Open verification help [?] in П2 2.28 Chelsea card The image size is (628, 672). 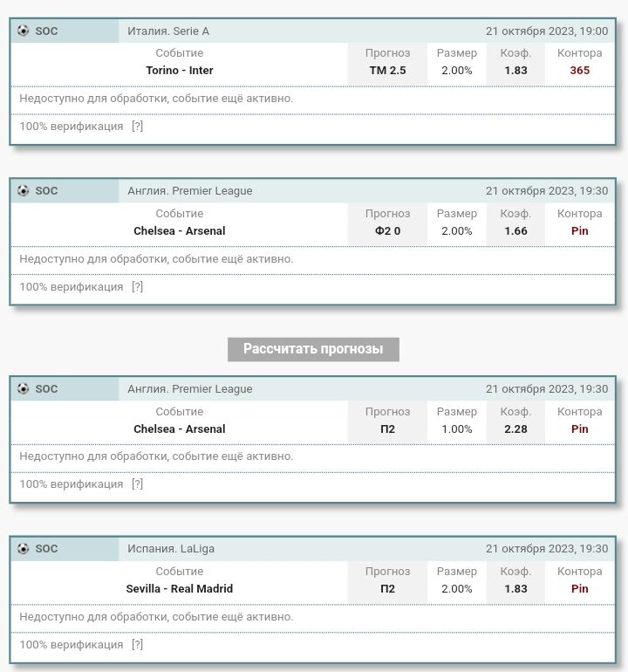click(137, 484)
